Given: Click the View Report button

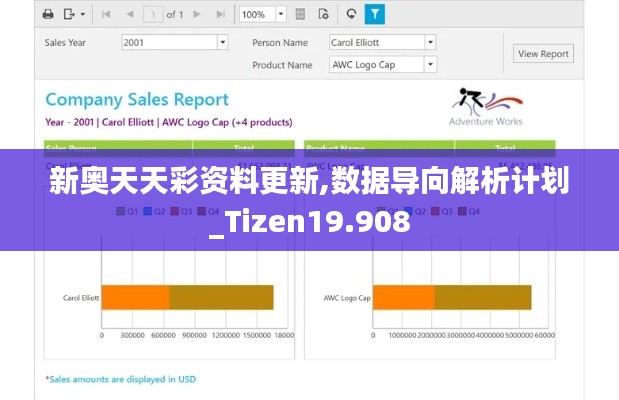Looking at the screenshot, I should coord(543,54).
